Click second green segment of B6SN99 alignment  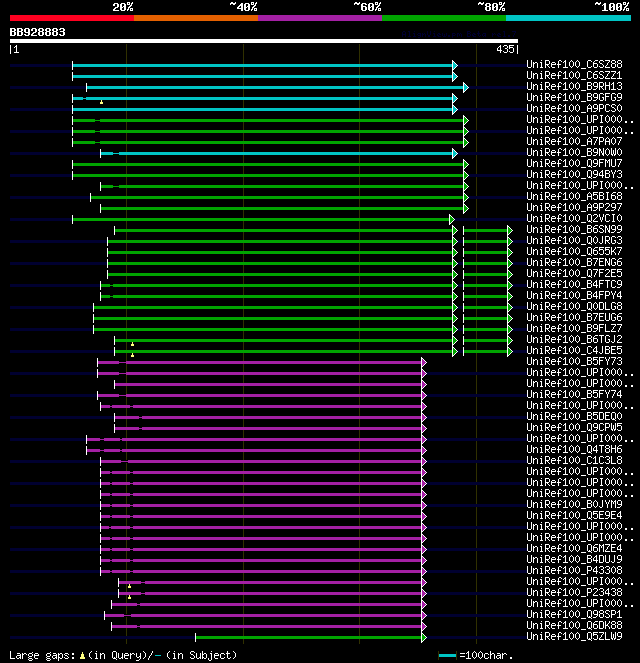(486, 230)
